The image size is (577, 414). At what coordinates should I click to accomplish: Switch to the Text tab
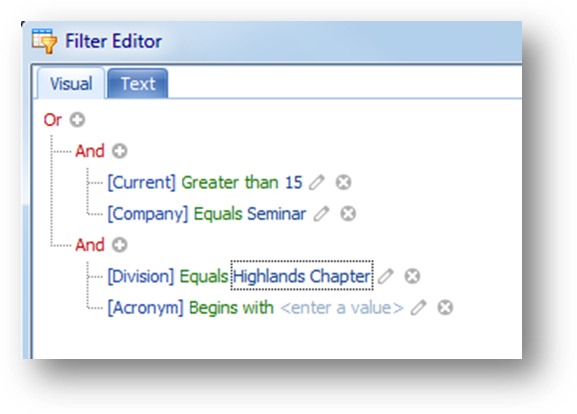pos(138,84)
